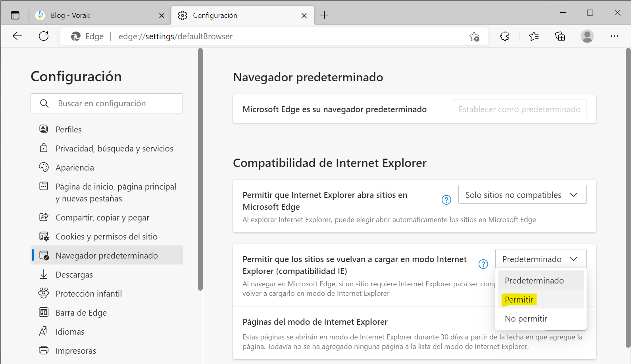The image size is (631, 364).
Task: Click the back navigation arrow
Action: (17, 36)
